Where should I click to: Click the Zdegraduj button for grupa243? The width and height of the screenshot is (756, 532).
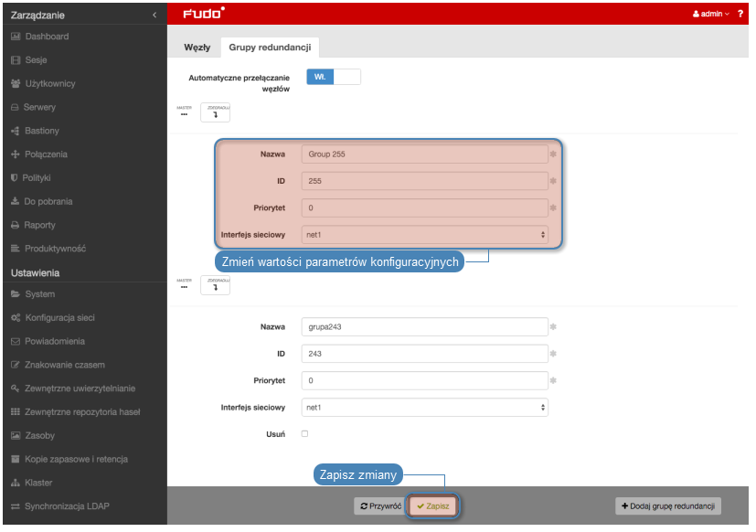pyautogui.click(x=216, y=285)
